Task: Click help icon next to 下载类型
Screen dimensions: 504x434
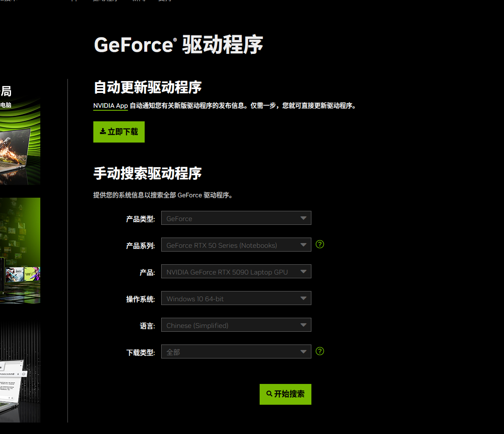Action: [x=320, y=351]
